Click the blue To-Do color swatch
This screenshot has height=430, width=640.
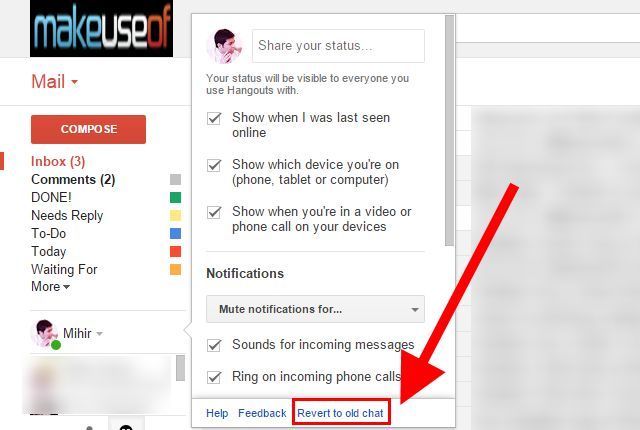176,233
